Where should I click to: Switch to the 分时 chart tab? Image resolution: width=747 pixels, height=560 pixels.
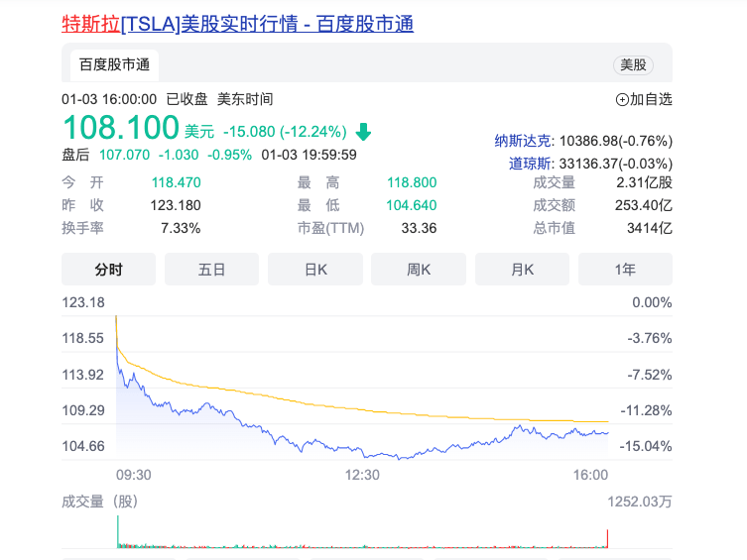[108, 270]
